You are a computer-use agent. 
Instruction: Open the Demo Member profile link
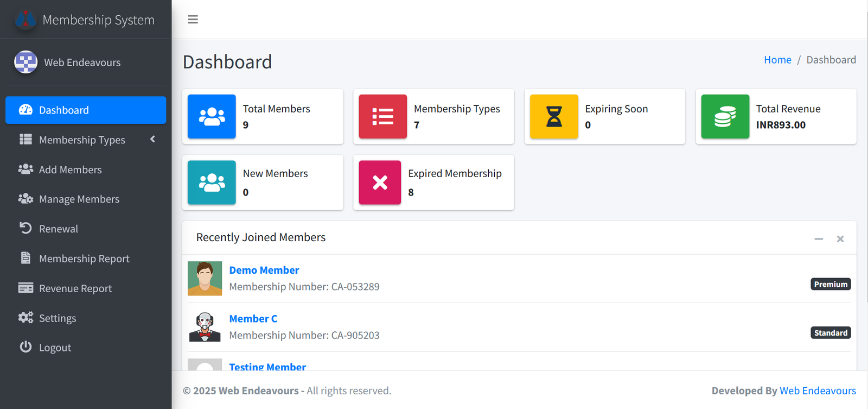264,270
